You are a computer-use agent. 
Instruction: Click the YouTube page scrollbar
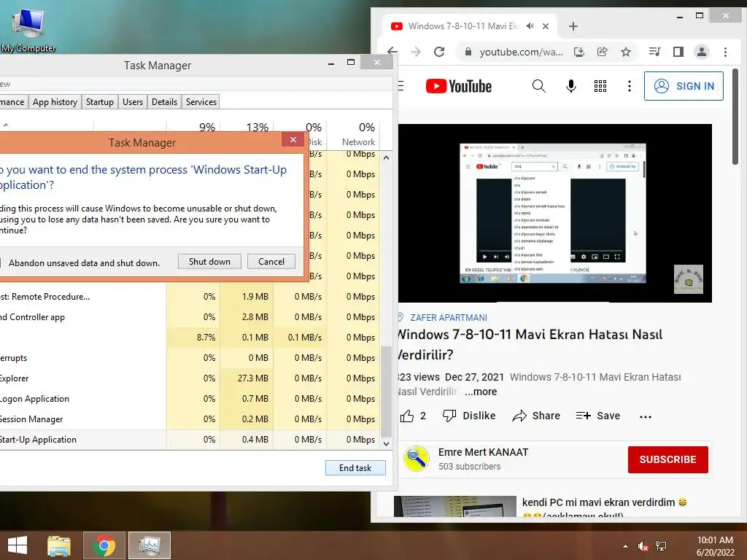(735, 117)
